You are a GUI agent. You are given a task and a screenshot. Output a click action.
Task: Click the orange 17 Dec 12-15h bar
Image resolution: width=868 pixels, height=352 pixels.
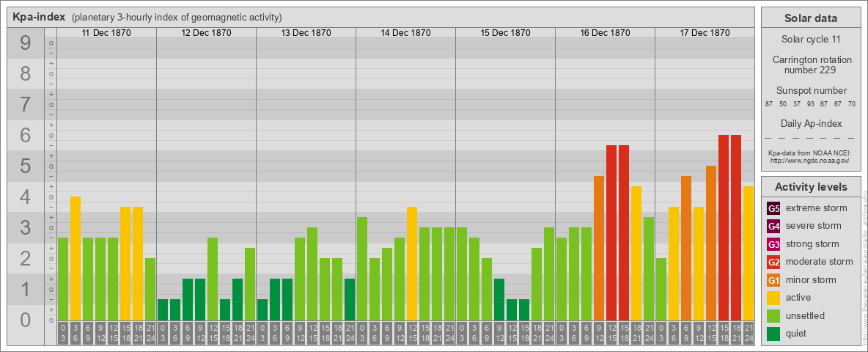tap(711, 243)
